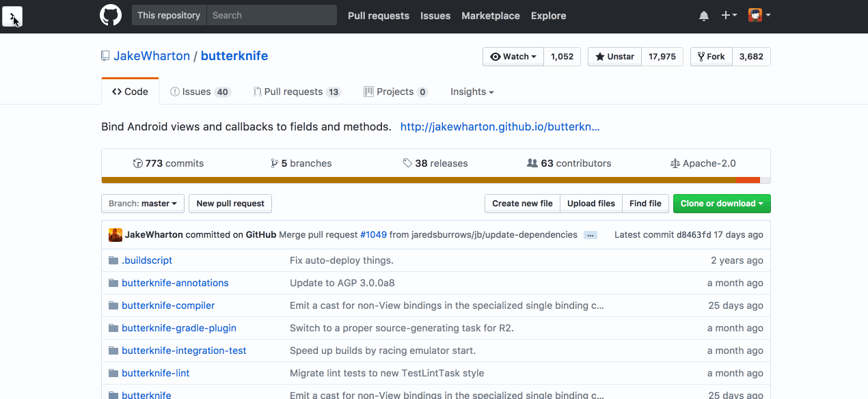This screenshot has height=399, width=868.
Task: Click the Unstar button
Action: point(615,57)
